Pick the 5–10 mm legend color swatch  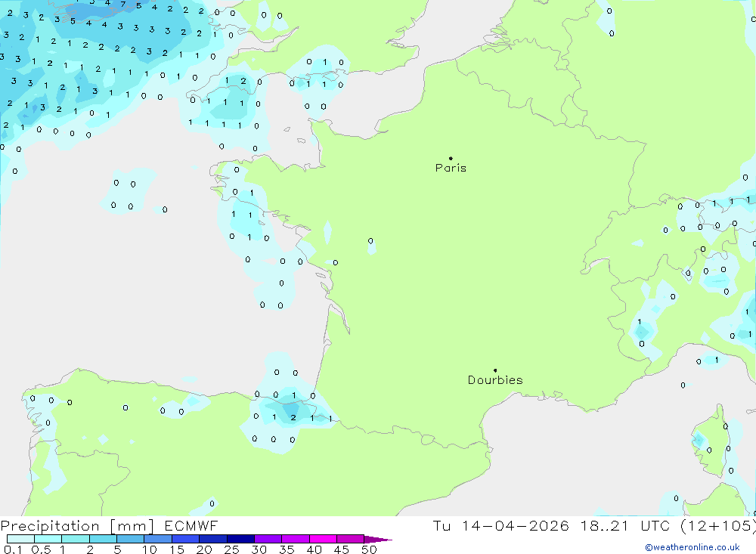[131, 539]
